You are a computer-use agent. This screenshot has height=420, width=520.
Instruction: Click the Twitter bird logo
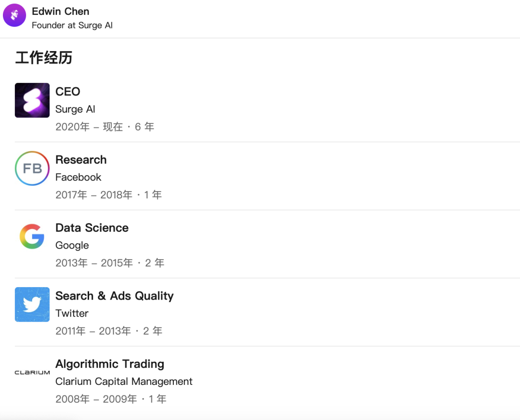click(x=32, y=304)
